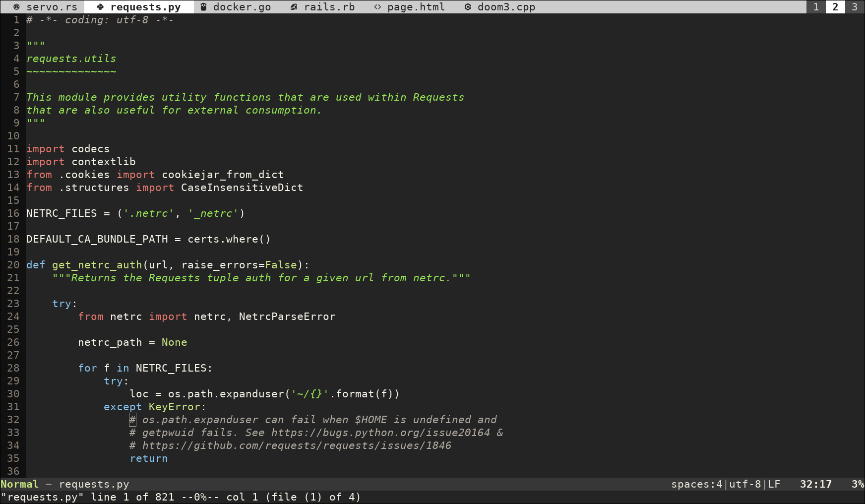Click NETRC_FILES constant on line 16
Screen dimensions: 865x504
tap(62, 213)
